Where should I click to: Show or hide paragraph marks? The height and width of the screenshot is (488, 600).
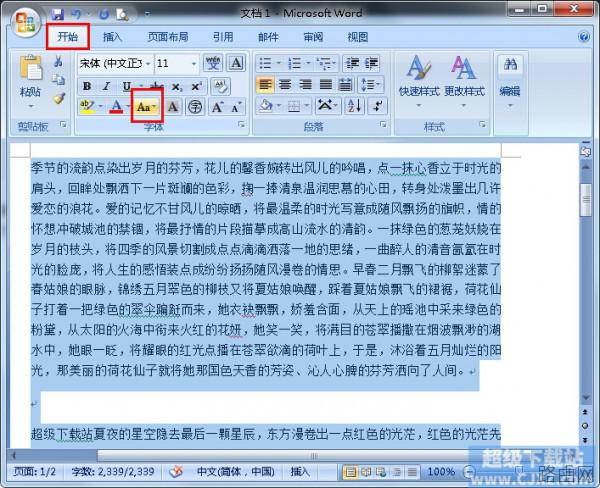tap(377, 106)
